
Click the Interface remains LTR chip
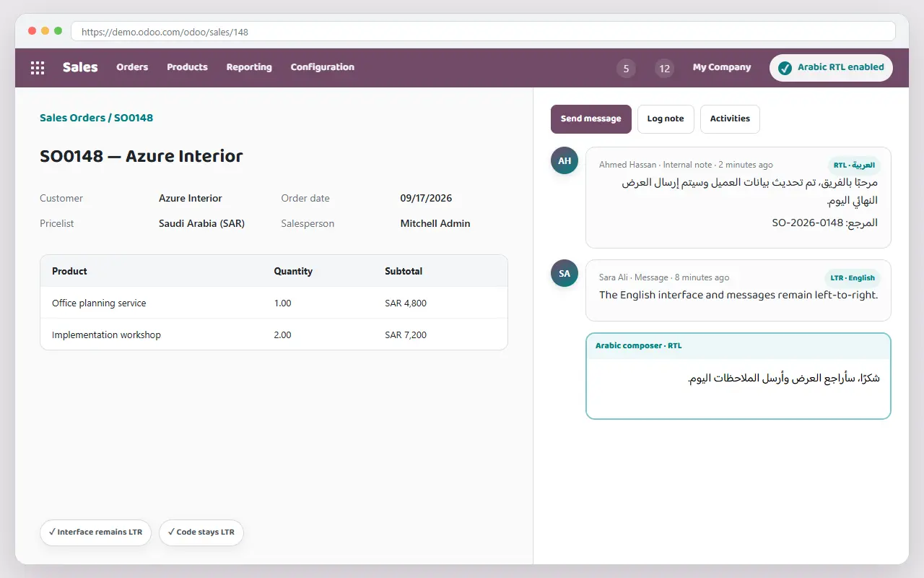(x=95, y=532)
